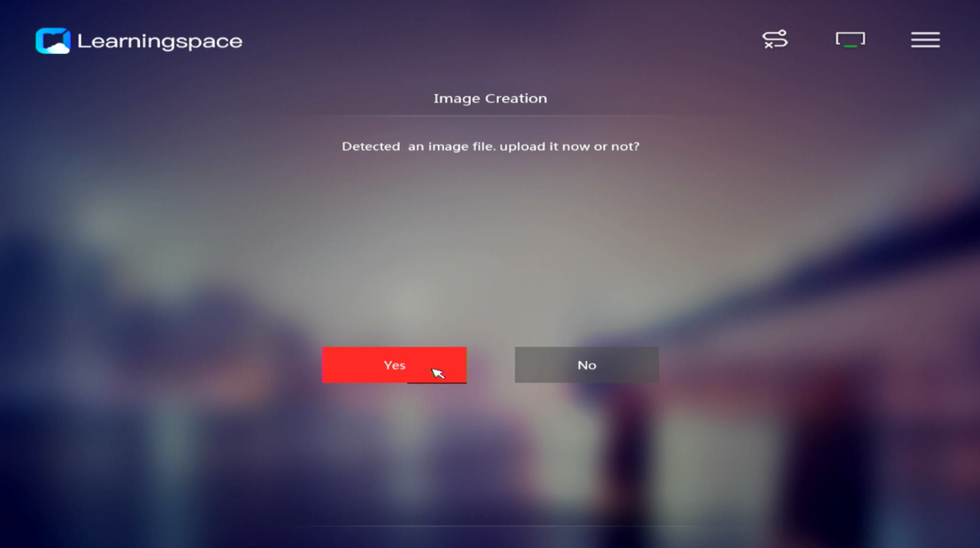Image resolution: width=980 pixels, height=548 pixels.
Task: Confirm upload with the Yes button
Action: pos(394,365)
